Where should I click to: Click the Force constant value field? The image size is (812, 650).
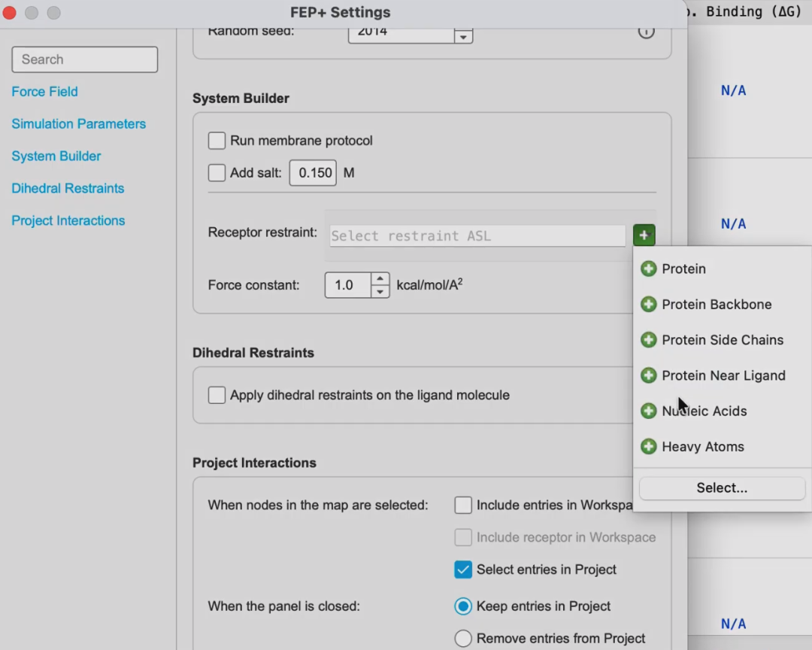[348, 285]
